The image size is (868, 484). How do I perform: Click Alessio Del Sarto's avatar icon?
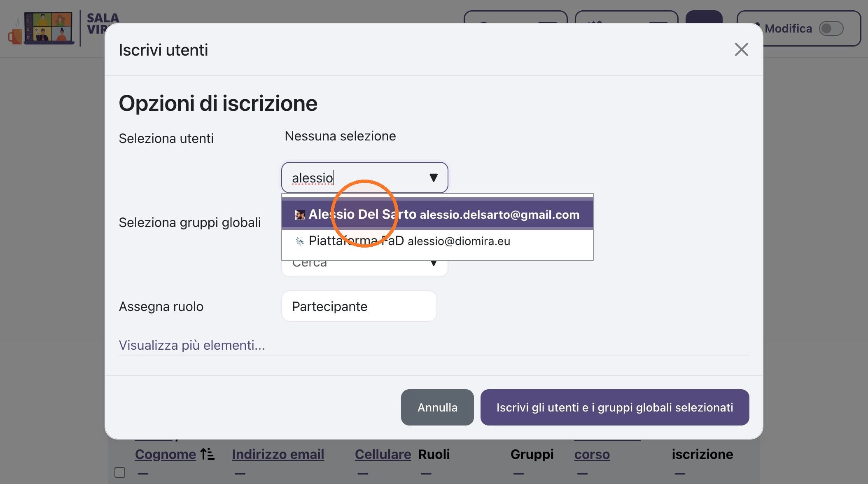click(x=300, y=215)
